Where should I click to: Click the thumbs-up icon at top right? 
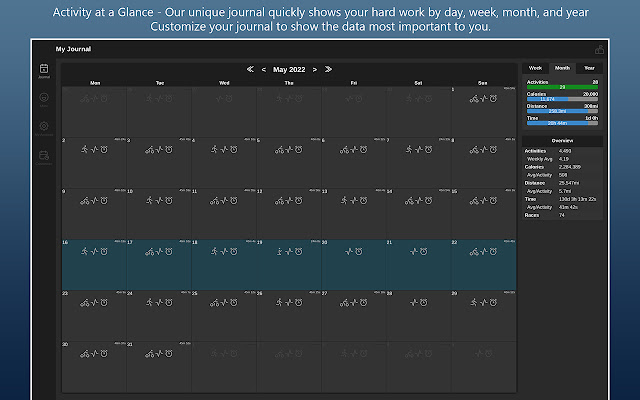599,48
